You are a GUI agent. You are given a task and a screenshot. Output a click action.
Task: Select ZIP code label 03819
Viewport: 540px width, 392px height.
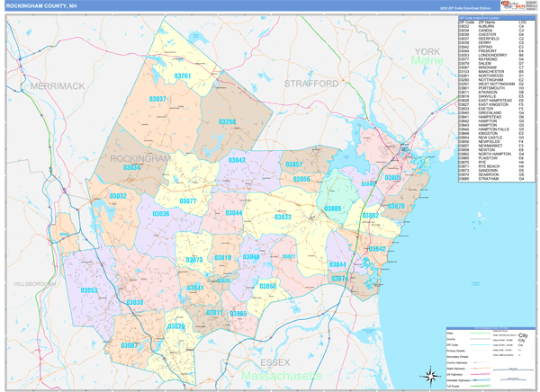coord(222,258)
